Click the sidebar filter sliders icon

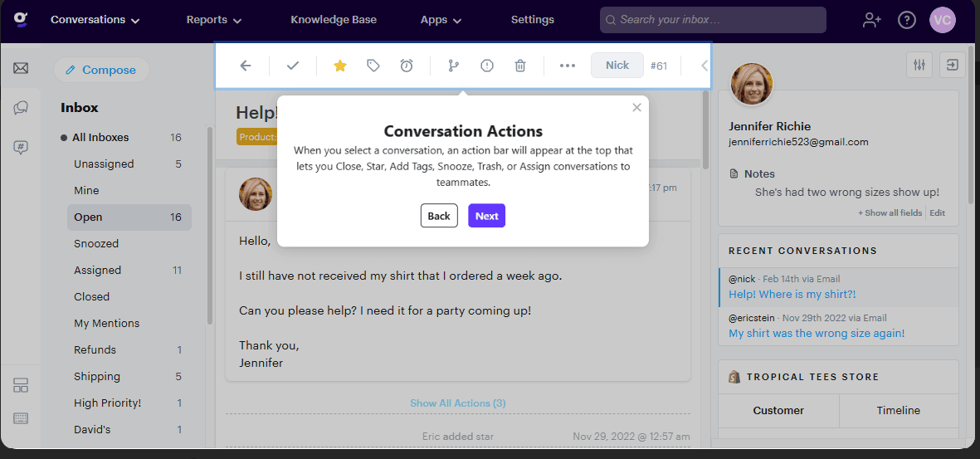tap(919, 65)
